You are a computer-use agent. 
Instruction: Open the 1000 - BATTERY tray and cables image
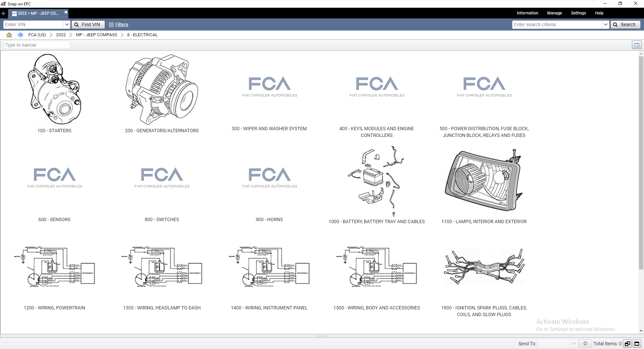click(376, 181)
